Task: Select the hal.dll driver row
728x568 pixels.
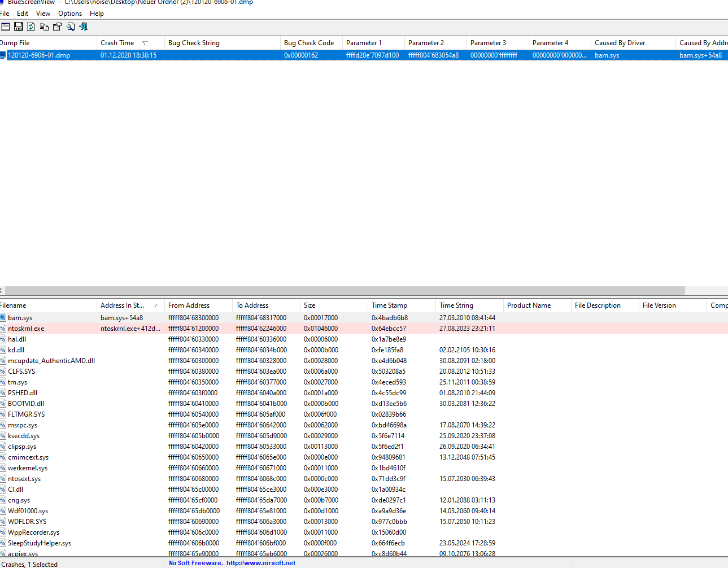Action: [364, 339]
